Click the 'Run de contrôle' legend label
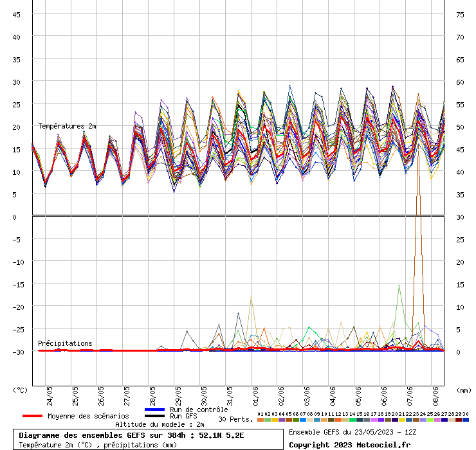This screenshot has height=450, width=476. (x=199, y=410)
